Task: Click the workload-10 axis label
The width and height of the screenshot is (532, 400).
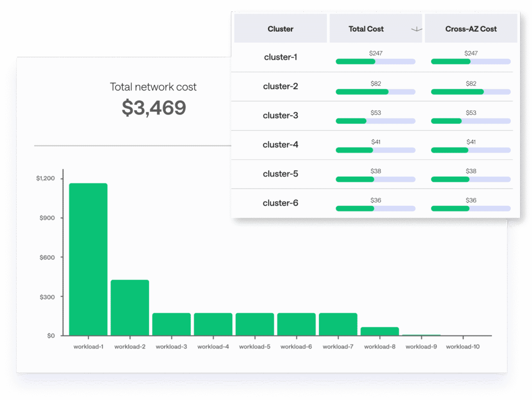Action: [462, 346]
